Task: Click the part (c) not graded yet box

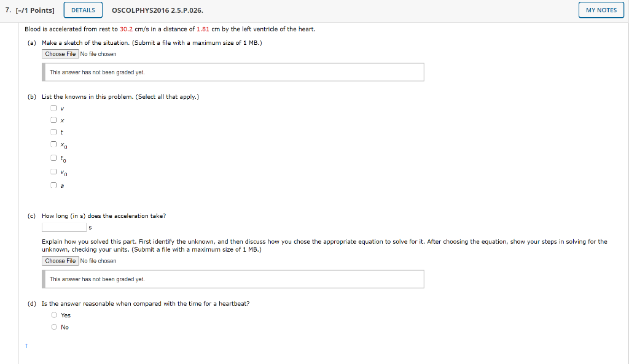Action: (233, 279)
